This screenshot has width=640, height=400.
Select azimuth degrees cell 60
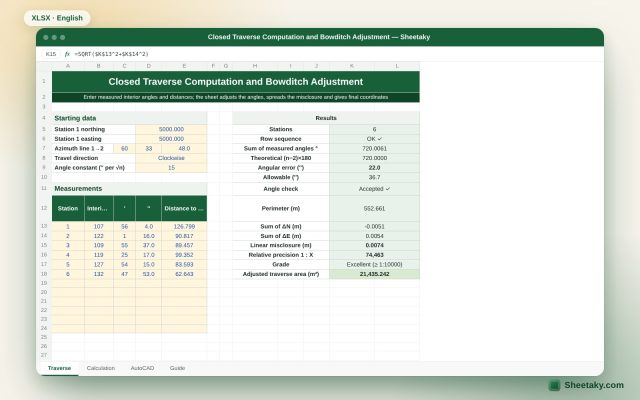click(124, 149)
